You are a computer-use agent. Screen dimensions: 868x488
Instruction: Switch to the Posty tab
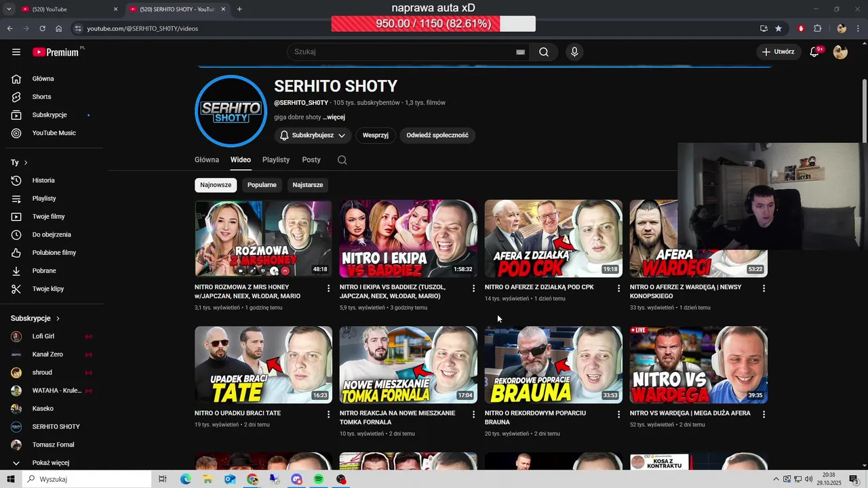[311, 160]
